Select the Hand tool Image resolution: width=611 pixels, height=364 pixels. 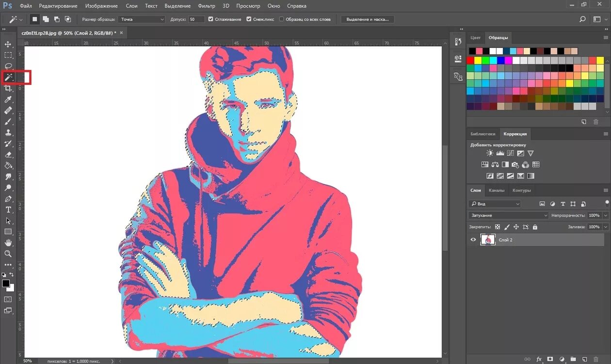[8, 242]
